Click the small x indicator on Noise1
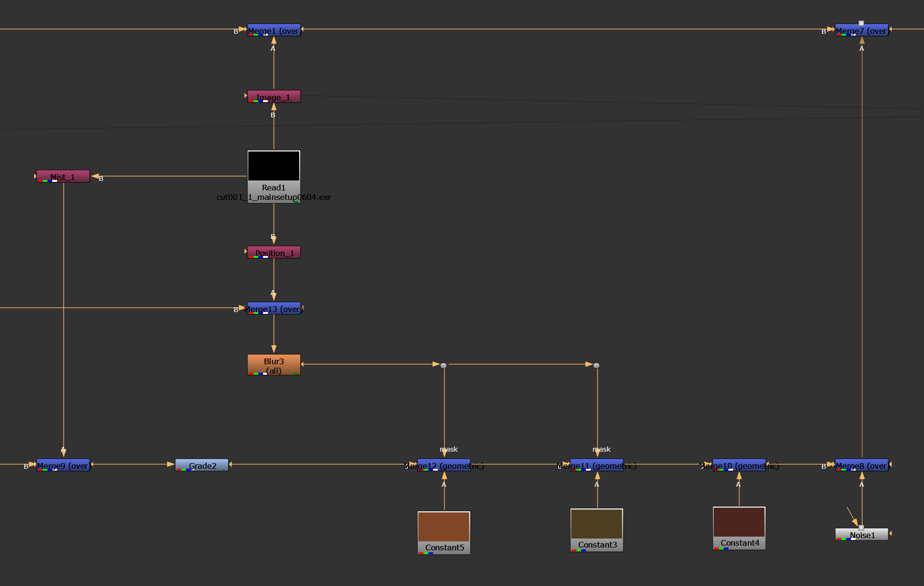The image size is (924, 586). pyautogui.click(x=861, y=527)
